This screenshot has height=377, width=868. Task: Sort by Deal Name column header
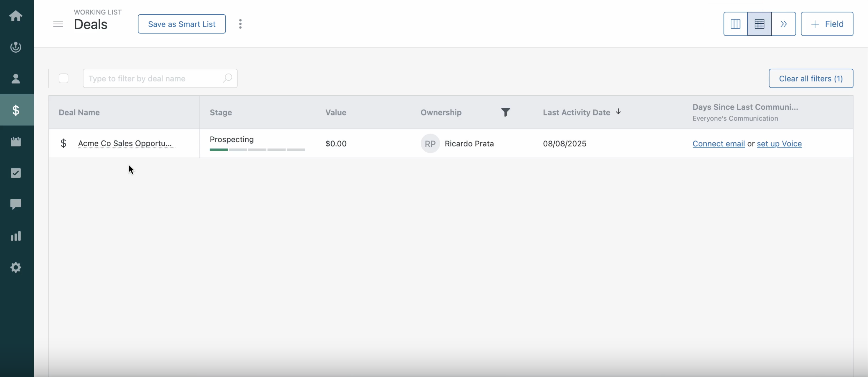click(x=79, y=112)
